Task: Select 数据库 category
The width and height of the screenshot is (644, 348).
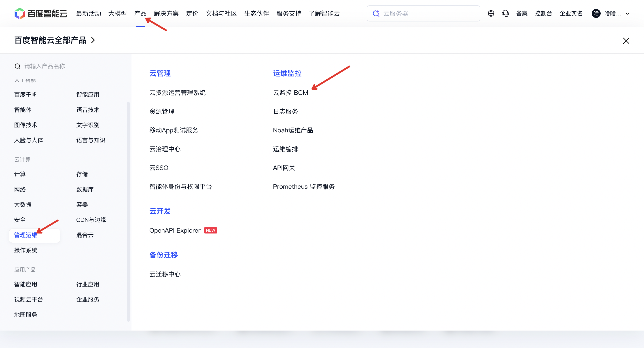Action: [x=85, y=189]
